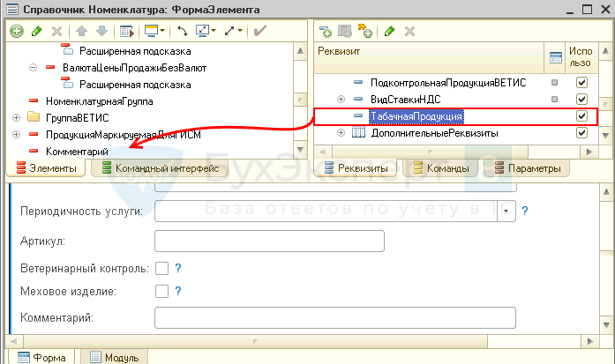The height and width of the screenshot is (364, 615).
Task: Select the Расширенная подсказка item above НоменклатурнаяГруппа
Action: point(135,85)
